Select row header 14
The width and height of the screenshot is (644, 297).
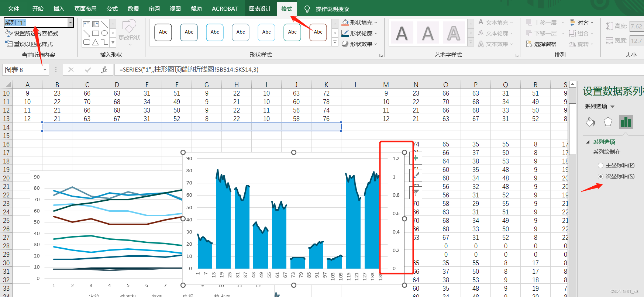[6, 127]
